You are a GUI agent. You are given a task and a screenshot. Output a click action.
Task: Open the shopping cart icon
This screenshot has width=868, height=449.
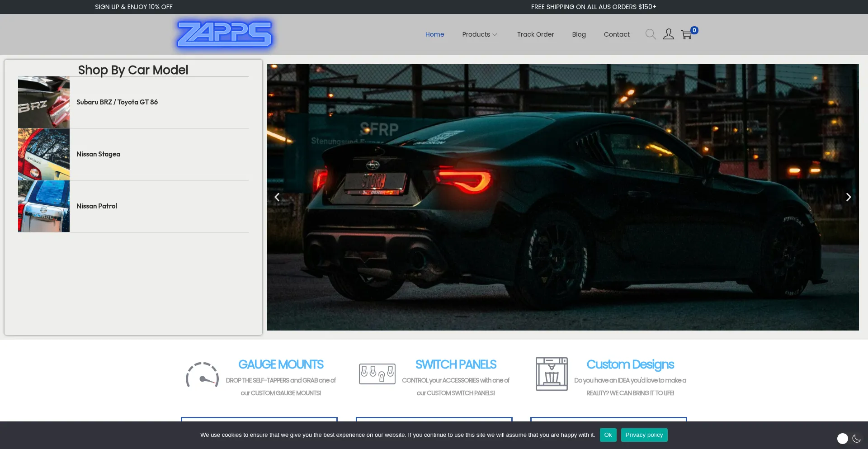pyautogui.click(x=687, y=34)
